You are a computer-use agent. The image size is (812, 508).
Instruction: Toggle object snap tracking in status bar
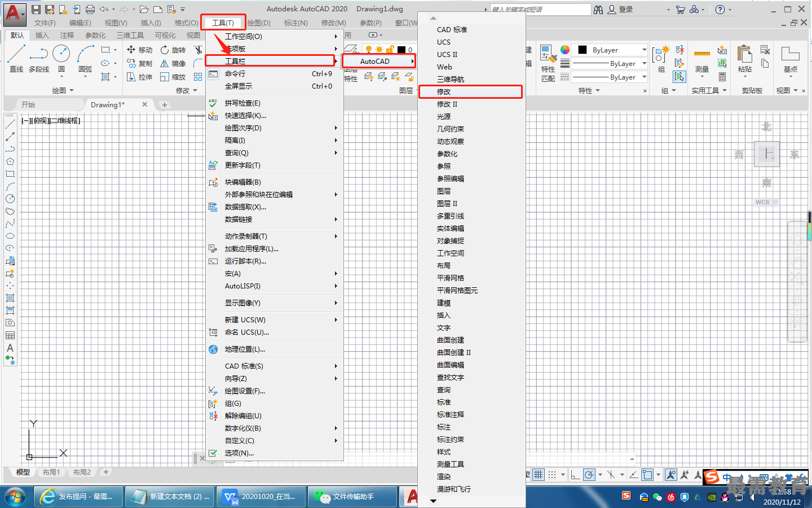click(x=634, y=475)
